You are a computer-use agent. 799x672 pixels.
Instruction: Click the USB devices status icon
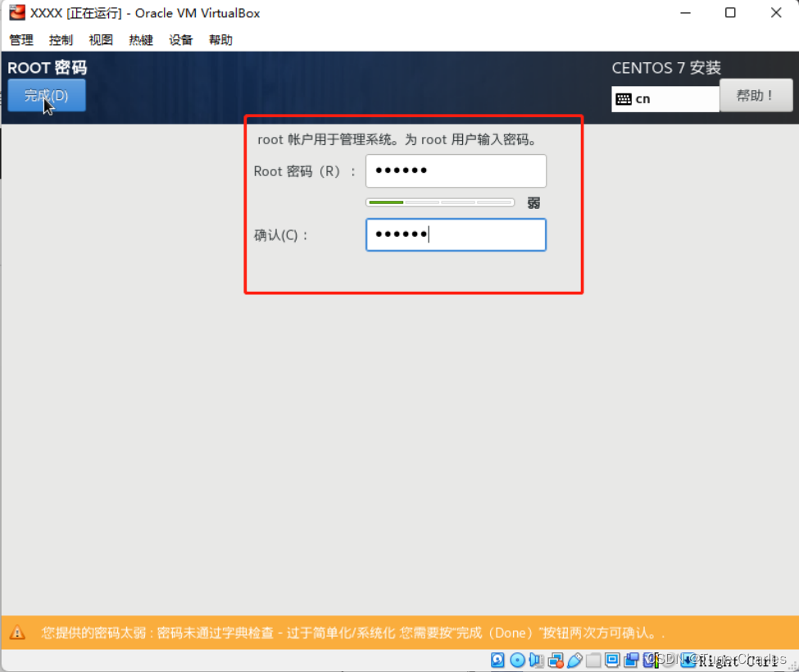point(574,661)
